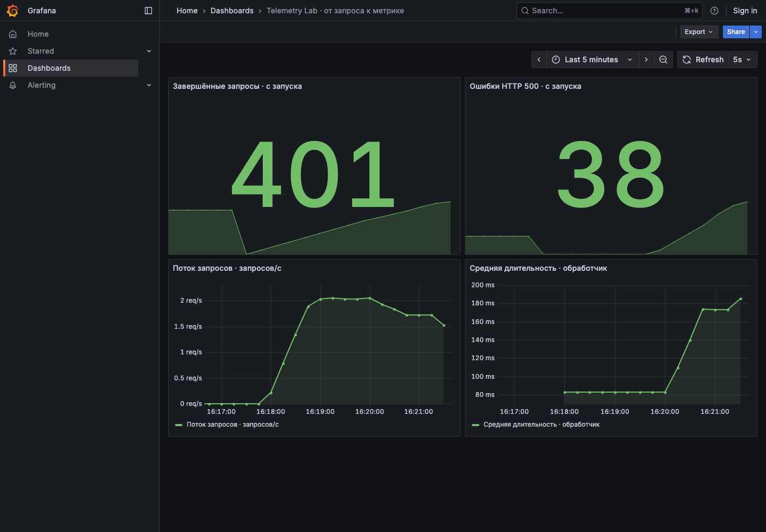Open the Last 5 minutes time picker
Screen dimensions: 766x532
(592, 60)
